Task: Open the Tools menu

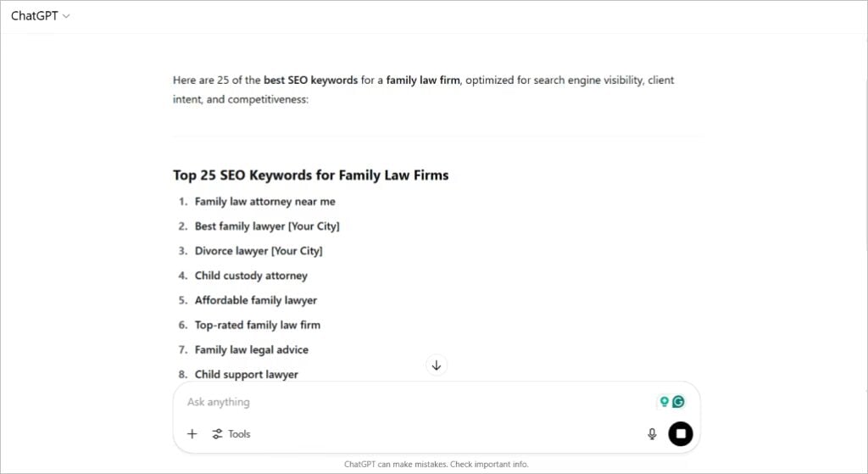Action: click(x=231, y=434)
